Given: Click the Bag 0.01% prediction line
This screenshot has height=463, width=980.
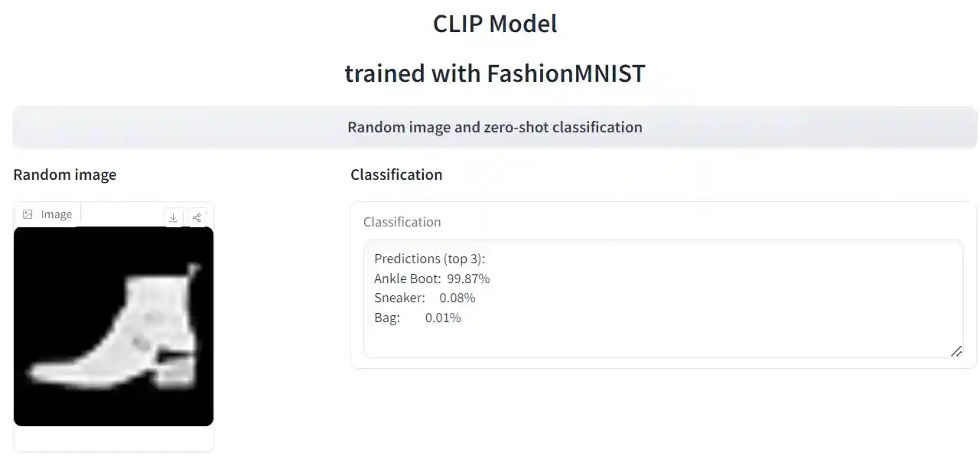Looking at the screenshot, I should click(x=417, y=318).
